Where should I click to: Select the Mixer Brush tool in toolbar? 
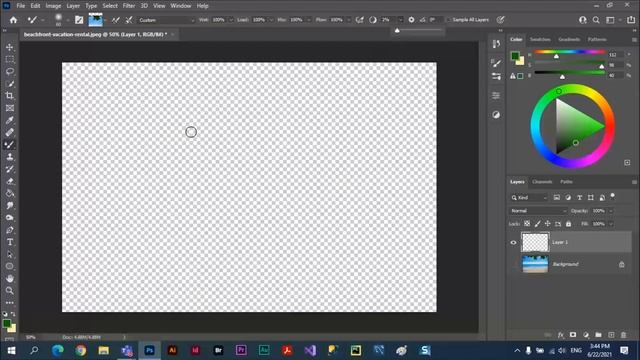(x=10, y=144)
